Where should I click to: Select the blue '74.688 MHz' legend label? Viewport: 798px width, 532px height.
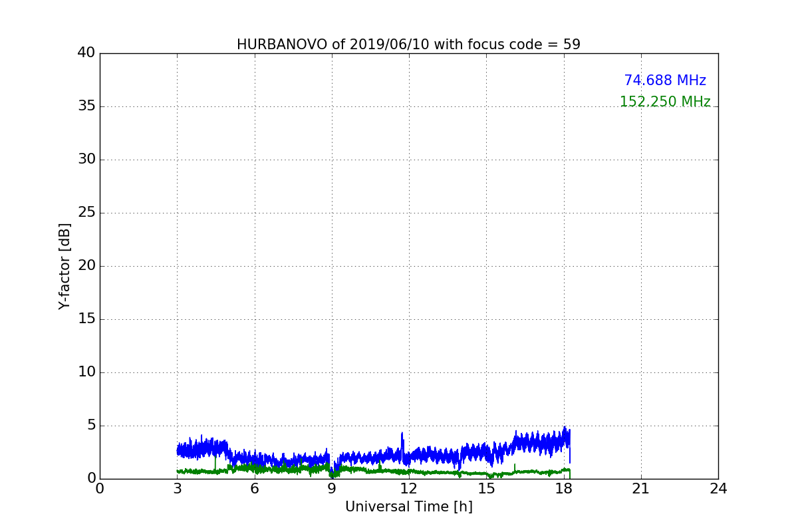point(665,80)
